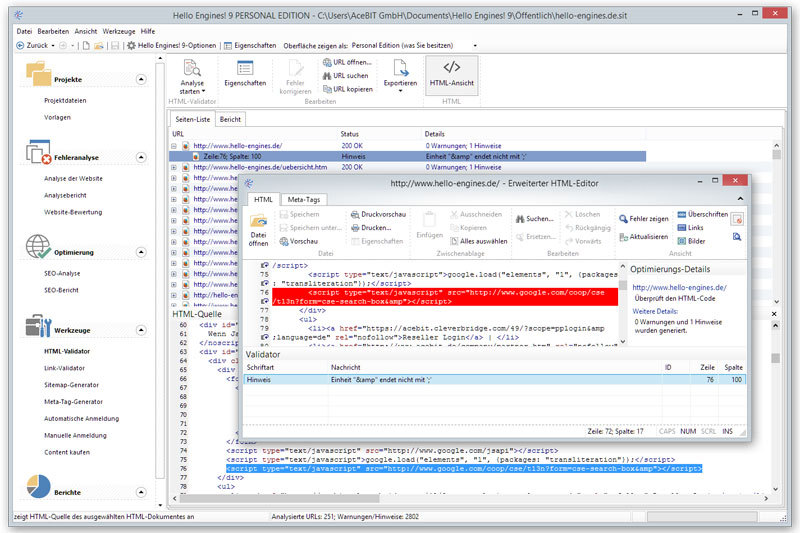This screenshot has height=533, width=800.
Task: Switch to the Bericht tab
Action: click(x=230, y=119)
